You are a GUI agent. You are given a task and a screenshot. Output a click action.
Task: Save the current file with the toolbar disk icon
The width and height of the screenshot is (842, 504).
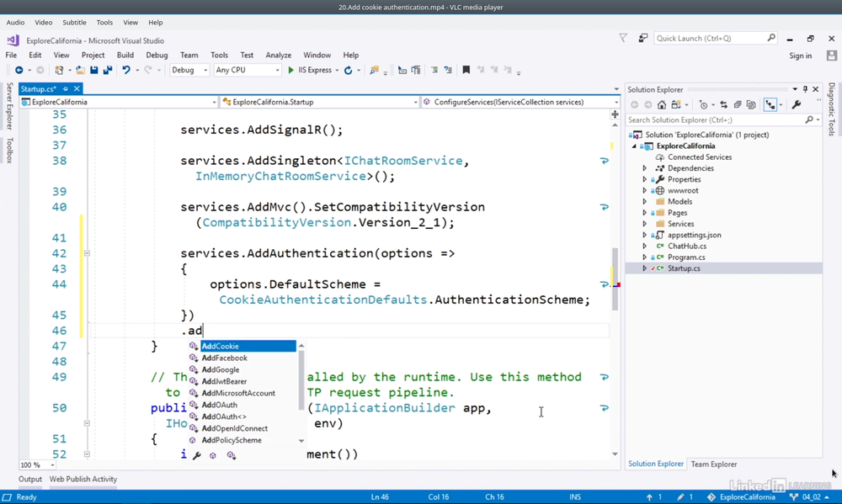(94, 71)
